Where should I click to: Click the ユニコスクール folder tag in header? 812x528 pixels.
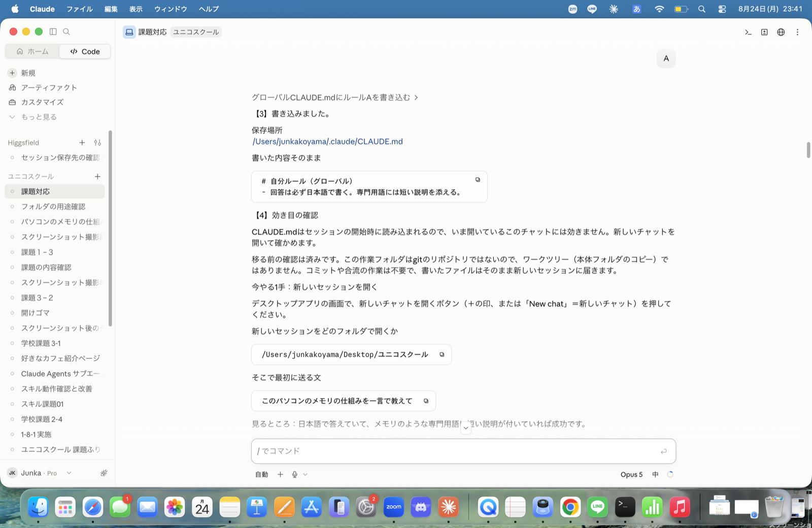(196, 32)
